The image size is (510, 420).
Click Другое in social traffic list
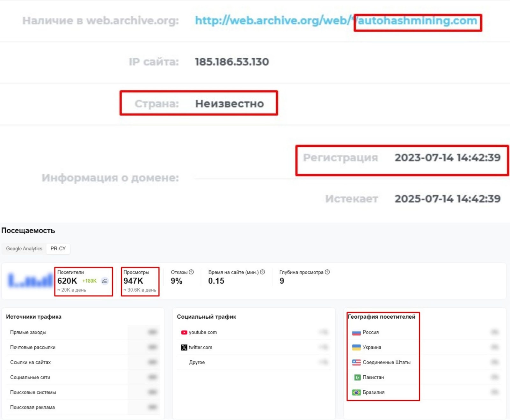[197, 362]
